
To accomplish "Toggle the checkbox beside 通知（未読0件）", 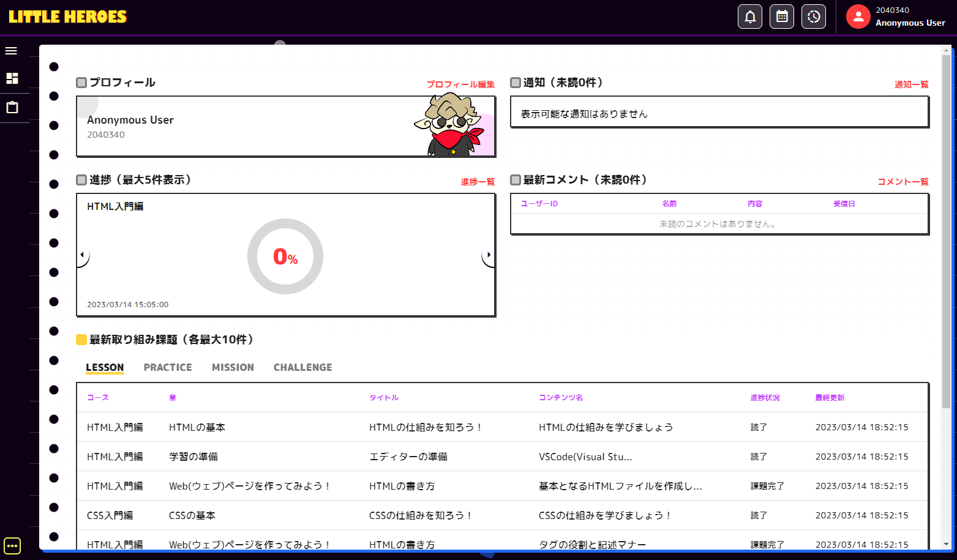I will point(515,82).
